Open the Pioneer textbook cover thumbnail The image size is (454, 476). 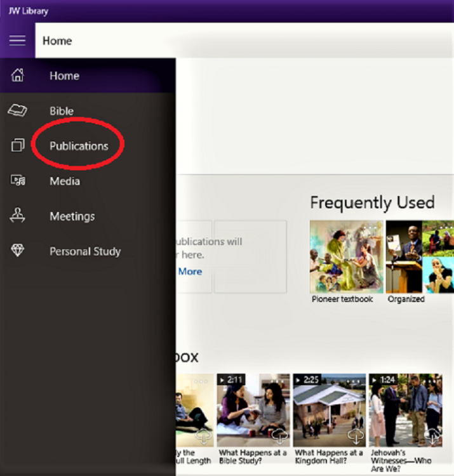(347, 256)
